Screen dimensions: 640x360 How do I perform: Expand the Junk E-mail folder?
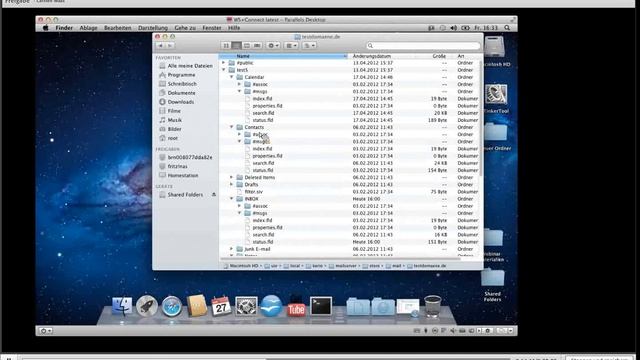[231, 249]
